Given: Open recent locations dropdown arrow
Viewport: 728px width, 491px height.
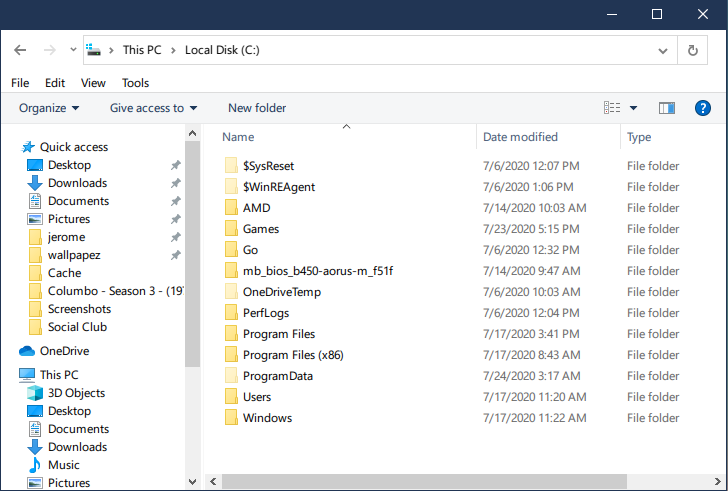Looking at the screenshot, I should [x=73, y=50].
